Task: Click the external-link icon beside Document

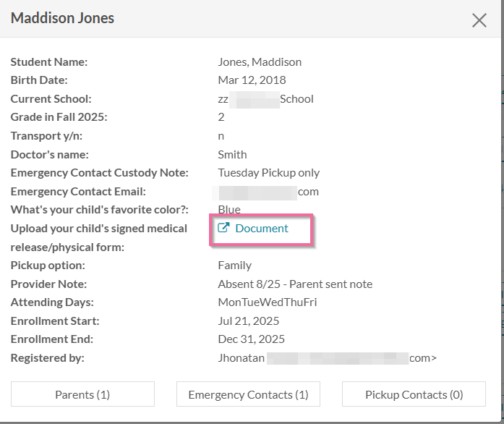Action: 223,228
